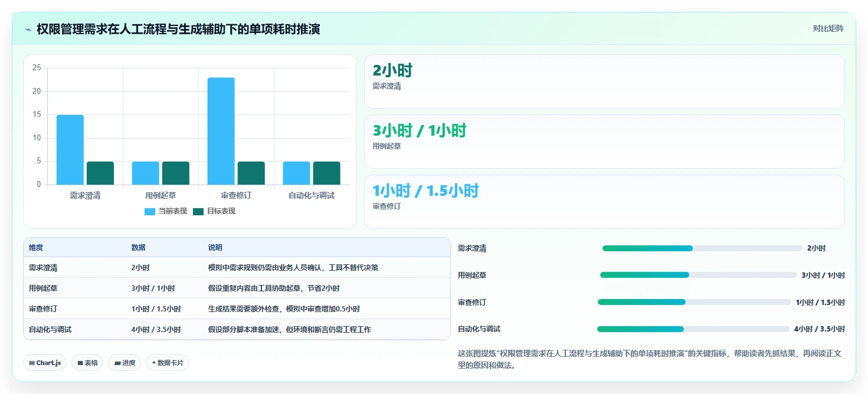The width and height of the screenshot is (868, 394).
Task: Select the 审查修订 tall blue bar
Action: click(221, 131)
